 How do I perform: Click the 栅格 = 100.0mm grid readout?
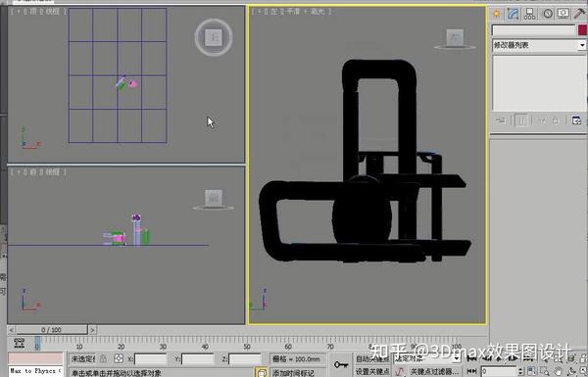[297, 359]
